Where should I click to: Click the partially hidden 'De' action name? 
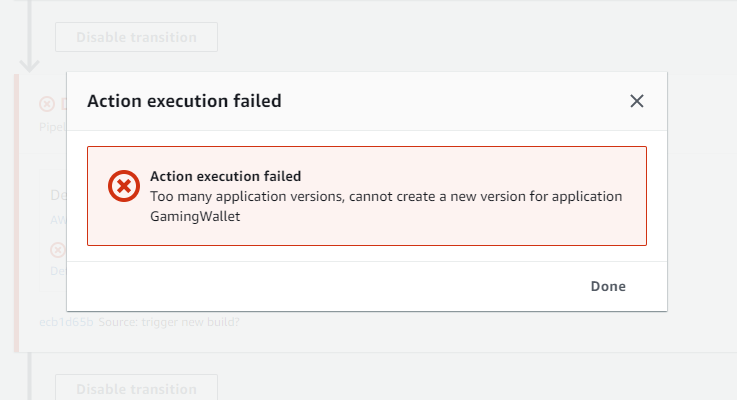(x=58, y=195)
